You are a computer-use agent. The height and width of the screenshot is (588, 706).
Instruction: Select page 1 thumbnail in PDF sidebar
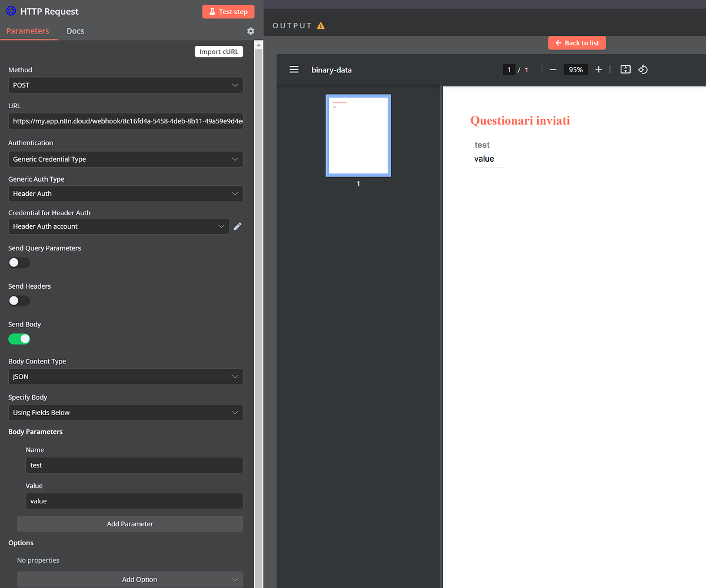pos(358,135)
